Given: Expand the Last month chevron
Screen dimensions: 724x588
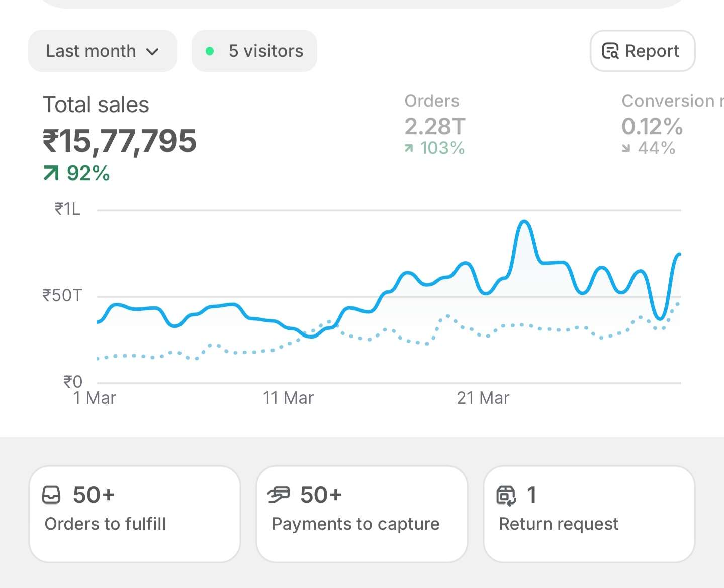Looking at the screenshot, I should pos(152,52).
